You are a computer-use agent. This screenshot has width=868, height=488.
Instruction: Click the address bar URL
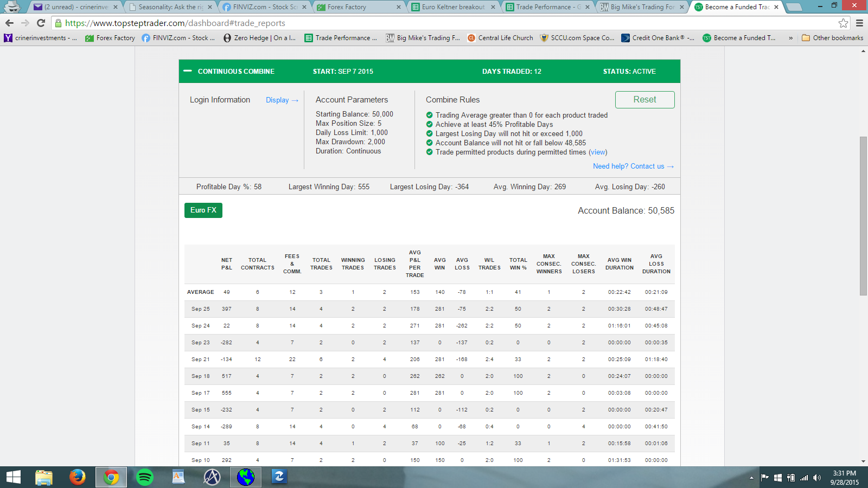175,23
